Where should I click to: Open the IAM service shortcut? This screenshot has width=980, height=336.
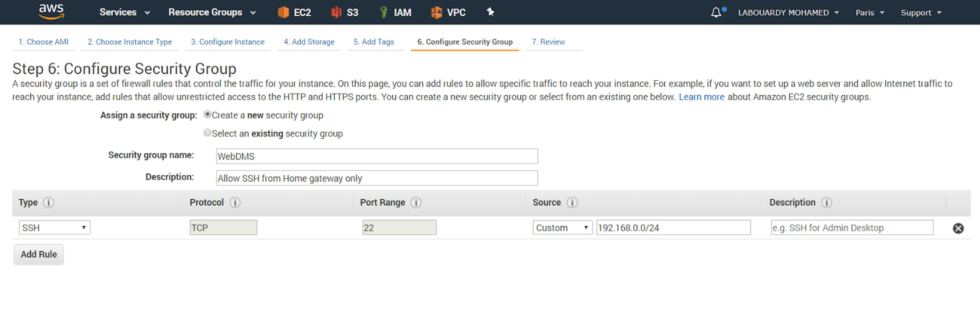(x=395, y=12)
